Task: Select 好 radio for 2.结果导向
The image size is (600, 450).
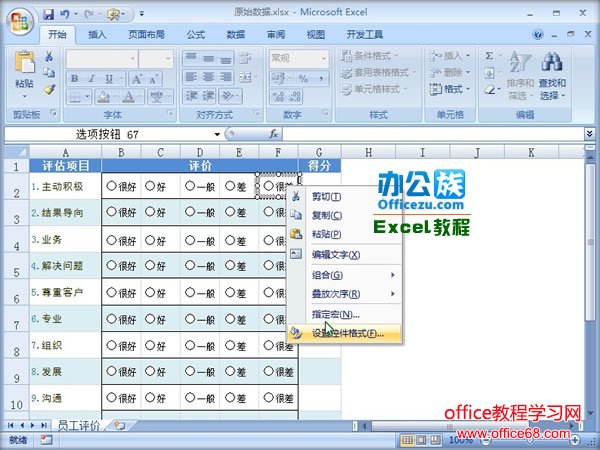Action: [150, 211]
